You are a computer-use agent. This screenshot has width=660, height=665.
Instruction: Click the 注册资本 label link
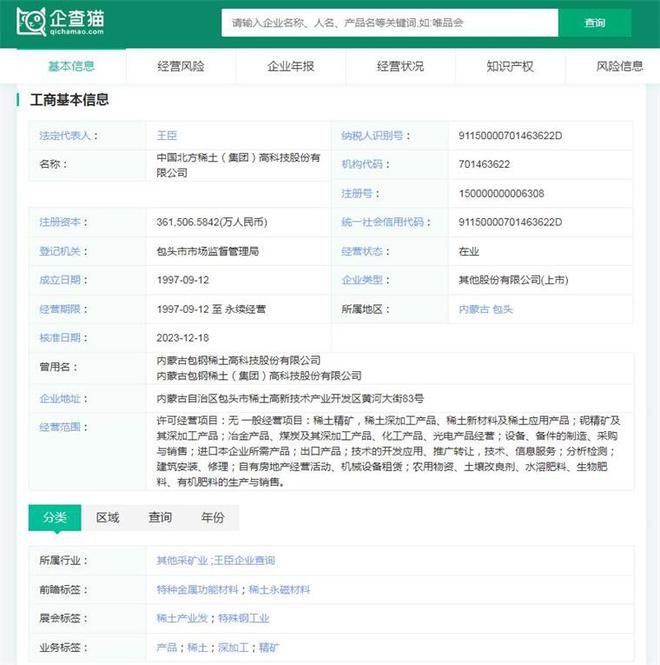60,222
